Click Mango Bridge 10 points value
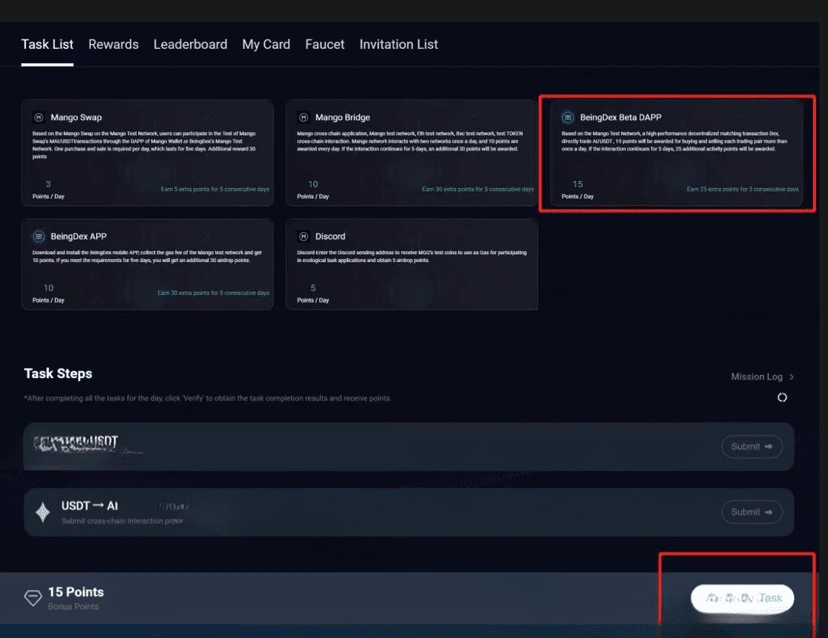 coord(313,184)
